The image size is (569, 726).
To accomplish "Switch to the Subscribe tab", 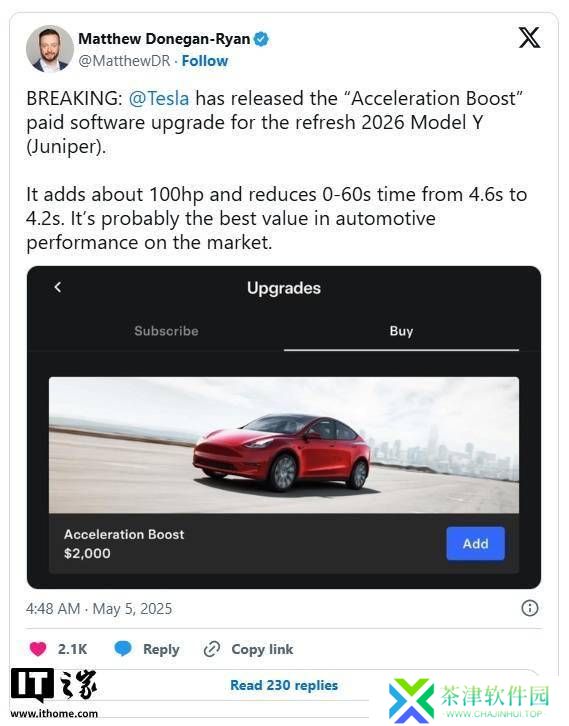I will [x=166, y=331].
